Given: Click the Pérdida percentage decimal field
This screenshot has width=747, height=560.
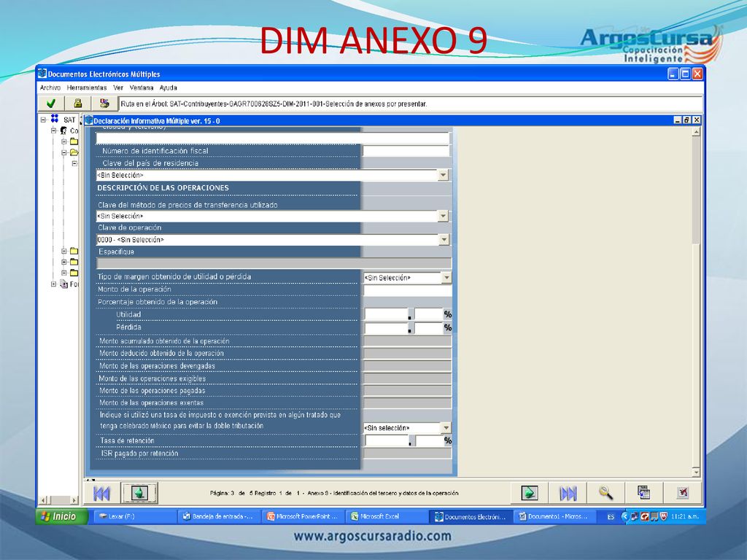Looking at the screenshot, I should point(428,327).
